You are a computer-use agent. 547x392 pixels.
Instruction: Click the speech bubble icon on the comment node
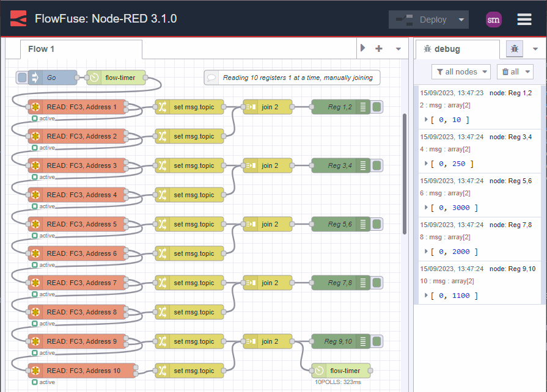[x=211, y=78]
